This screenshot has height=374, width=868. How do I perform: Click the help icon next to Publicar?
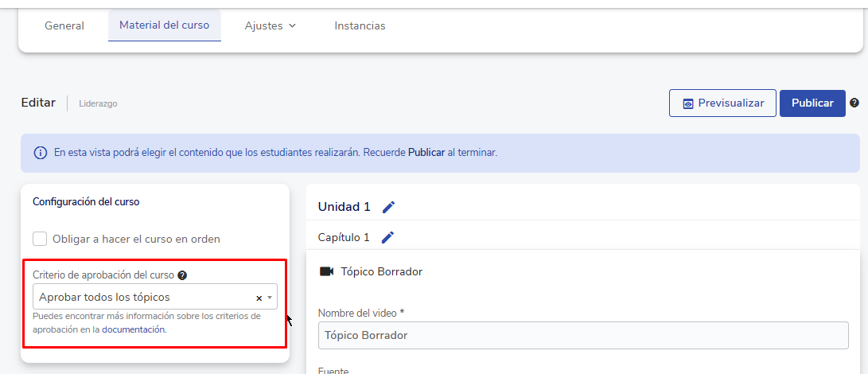tap(854, 103)
